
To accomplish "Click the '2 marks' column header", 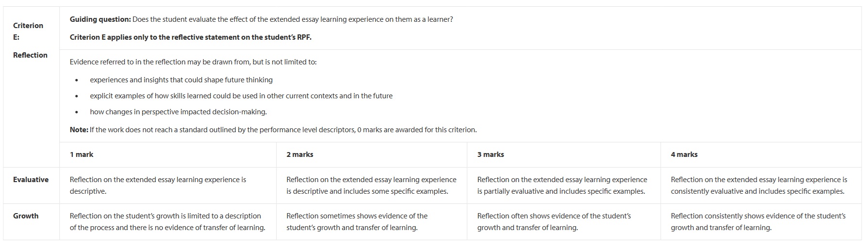I will (x=300, y=154).
